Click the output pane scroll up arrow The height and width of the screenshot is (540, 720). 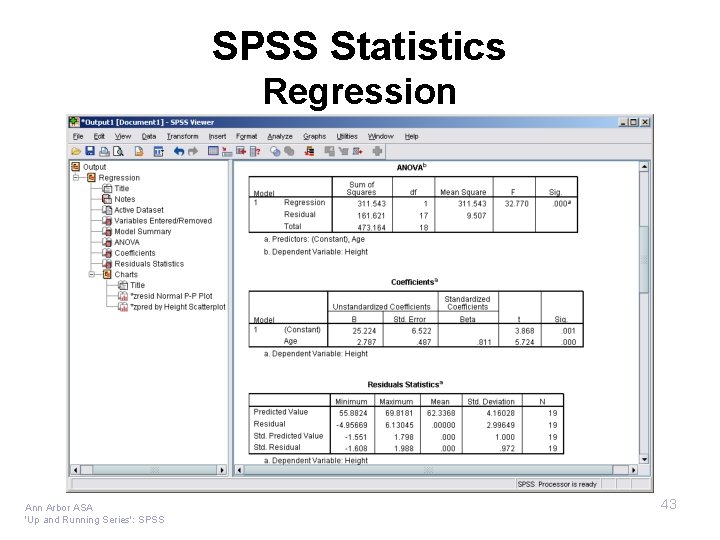point(644,167)
